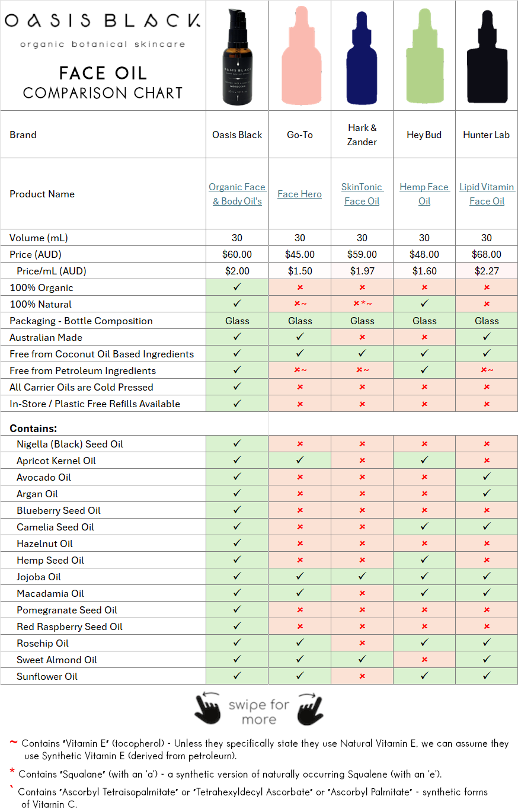The width and height of the screenshot is (518, 812).
Task: Open the Hemp Face Oil link
Action: pyautogui.click(x=424, y=194)
